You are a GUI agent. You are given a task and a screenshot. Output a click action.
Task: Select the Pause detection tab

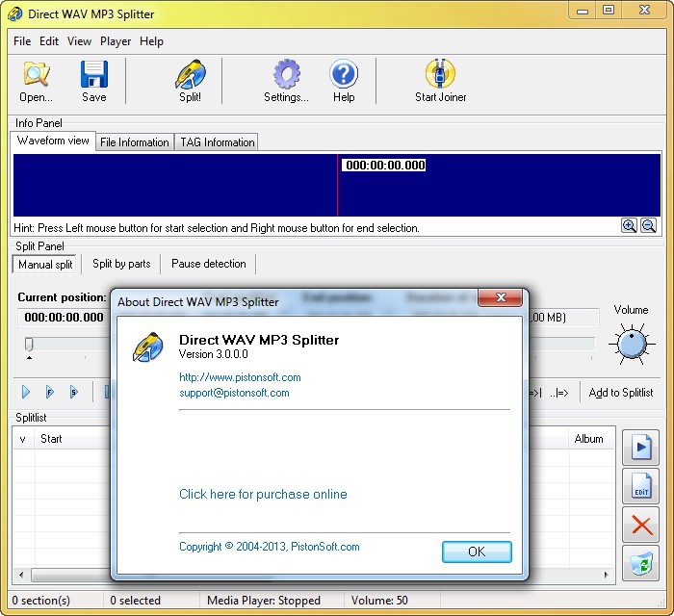pyautogui.click(x=209, y=264)
